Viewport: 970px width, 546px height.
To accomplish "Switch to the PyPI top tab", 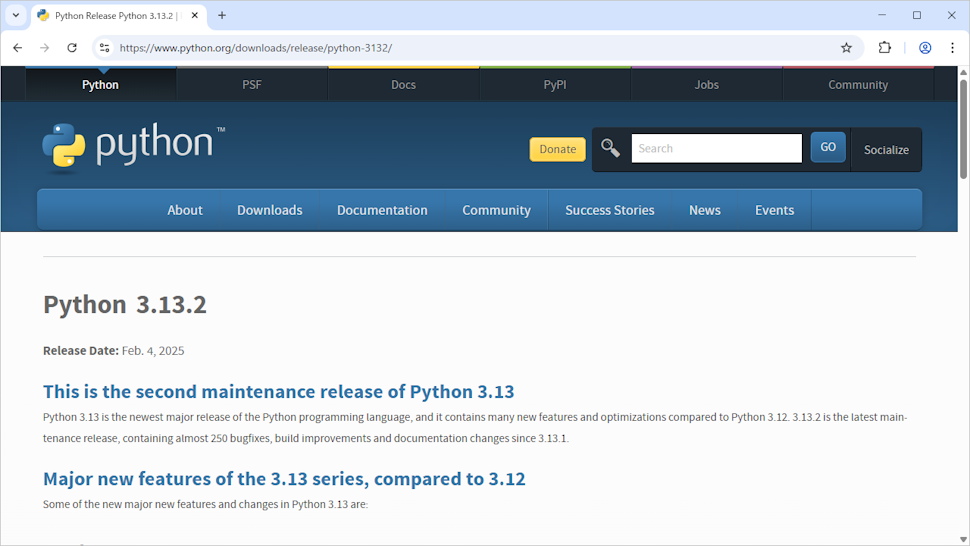I will (x=555, y=85).
